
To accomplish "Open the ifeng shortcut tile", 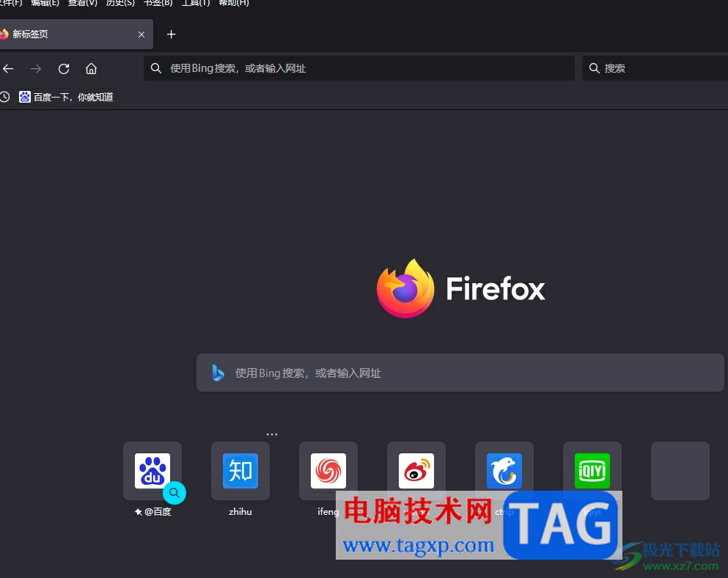I will (x=328, y=471).
